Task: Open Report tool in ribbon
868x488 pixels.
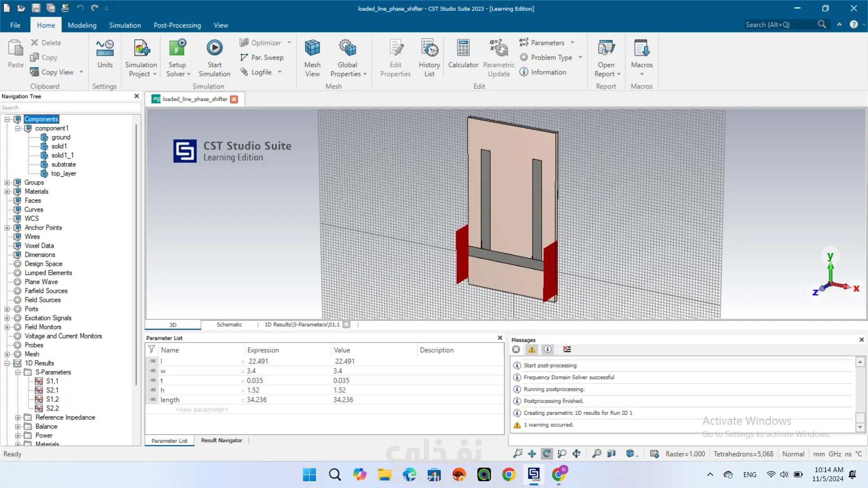Action: click(x=606, y=58)
